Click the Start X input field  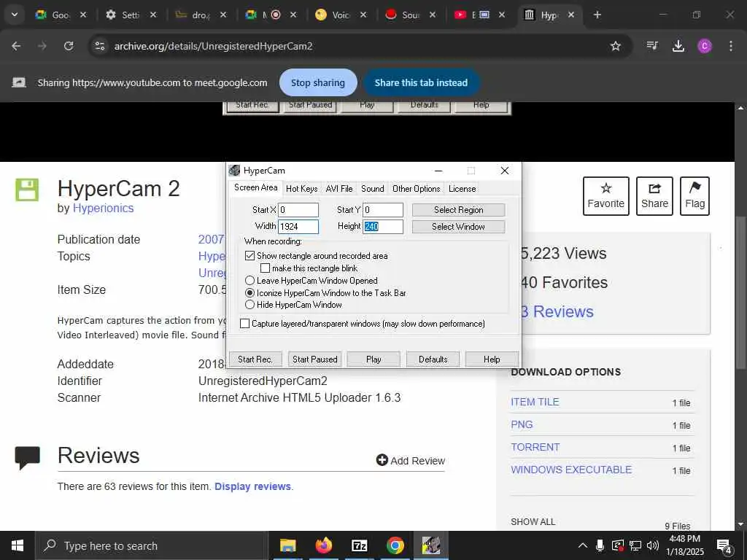point(298,210)
